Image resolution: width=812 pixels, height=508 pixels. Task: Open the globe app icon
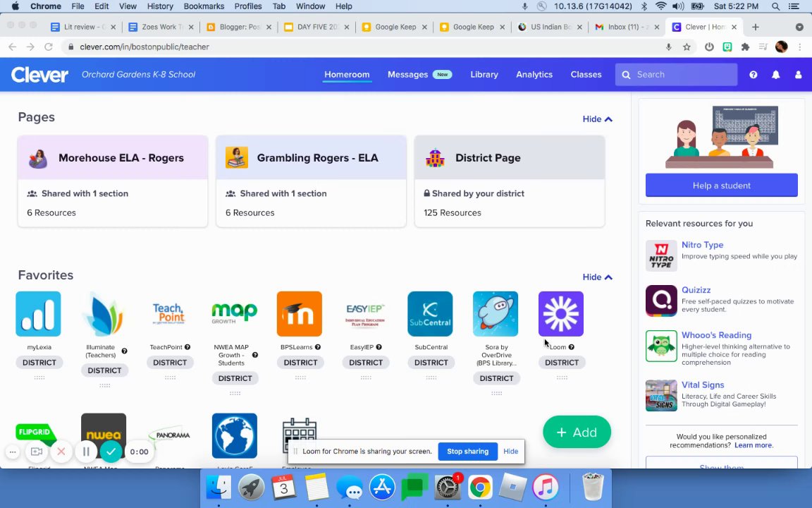(235, 435)
